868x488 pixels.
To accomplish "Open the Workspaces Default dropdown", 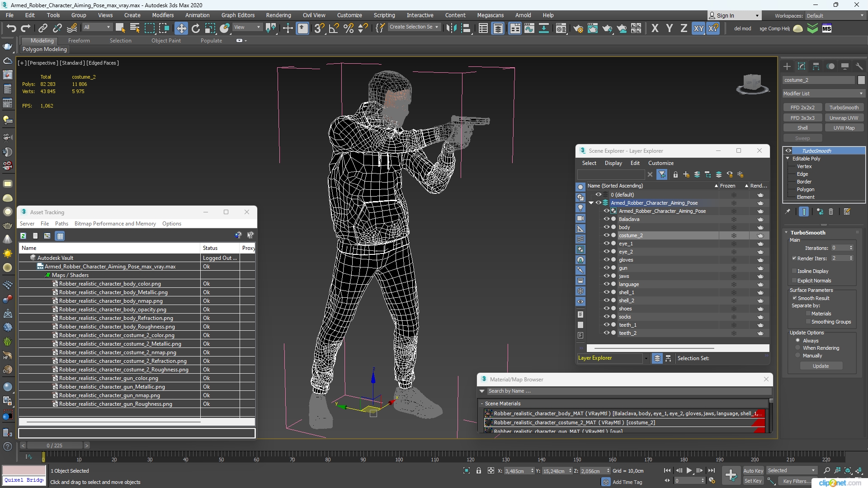I will pos(835,15).
